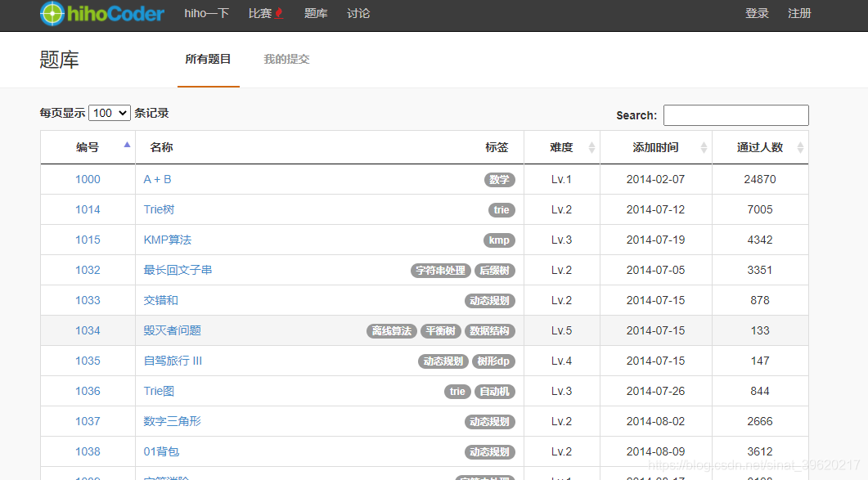Open the 每页显示 100 records dropdown
This screenshot has width=868, height=480.
[x=110, y=113]
